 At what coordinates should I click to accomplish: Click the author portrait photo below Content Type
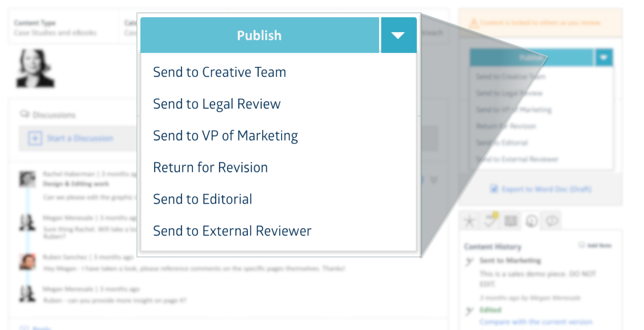36,68
